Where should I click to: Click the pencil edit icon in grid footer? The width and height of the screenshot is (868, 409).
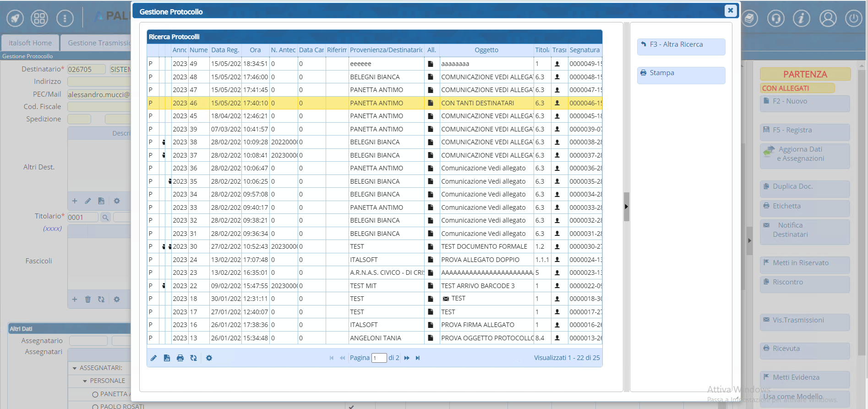pyautogui.click(x=153, y=358)
